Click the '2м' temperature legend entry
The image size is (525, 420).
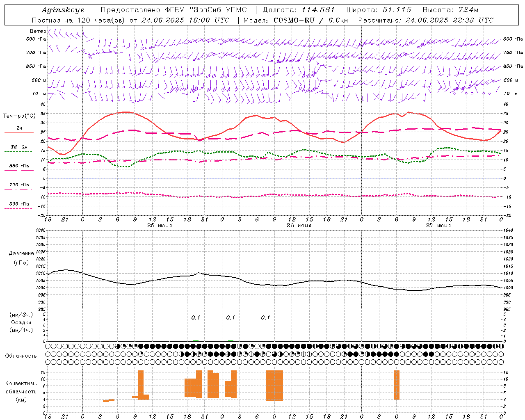tap(19, 128)
